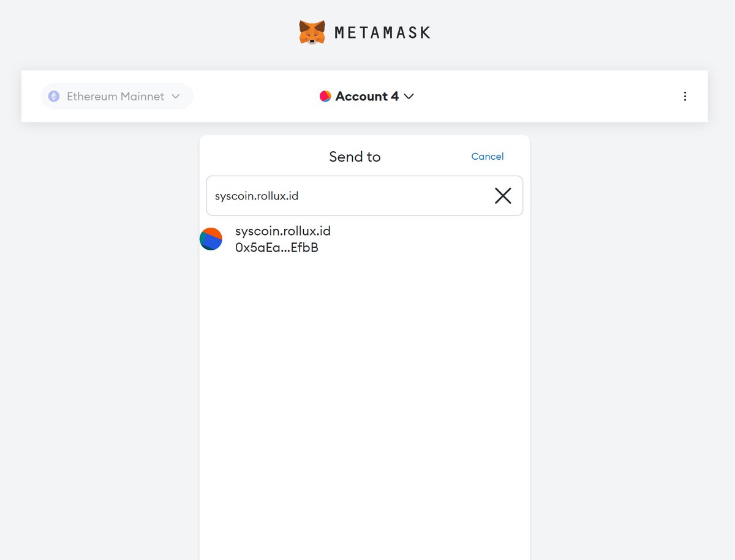
Task: Open the three-dot account options menu
Action: pyautogui.click(x=685, y=96)
